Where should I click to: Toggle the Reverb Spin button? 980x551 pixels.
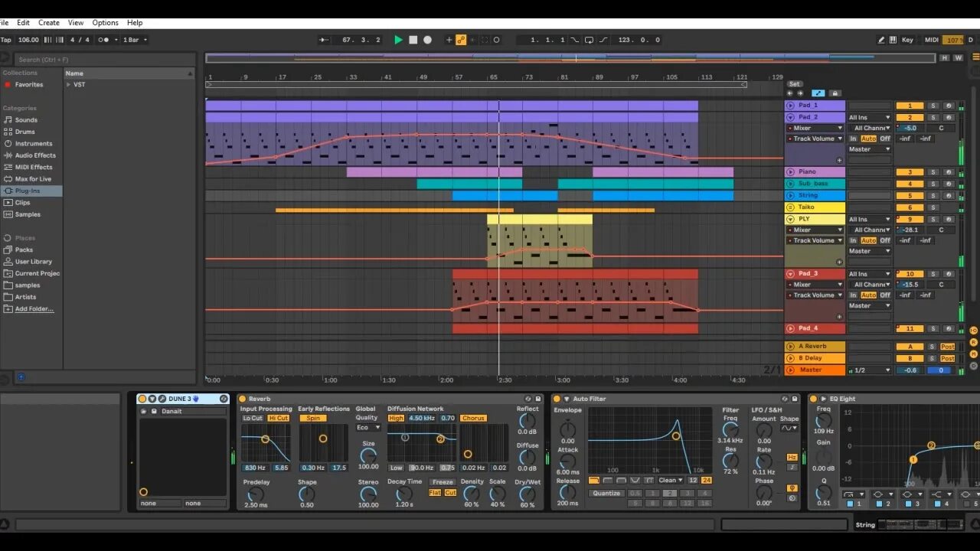tap(313, 419)
